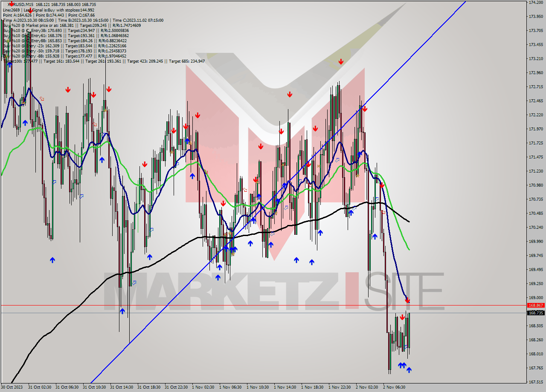
Task: Click the 'Target 423: 209.245' text
Action: 145,61
